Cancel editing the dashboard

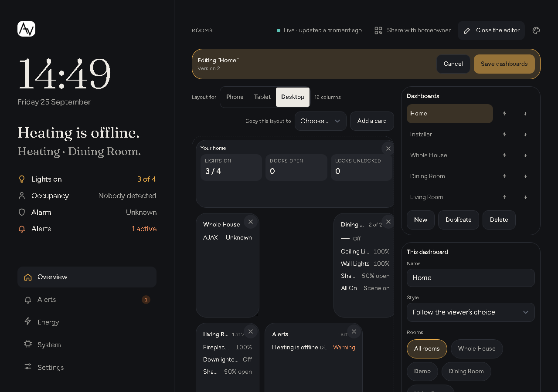[x=453, y=64]
